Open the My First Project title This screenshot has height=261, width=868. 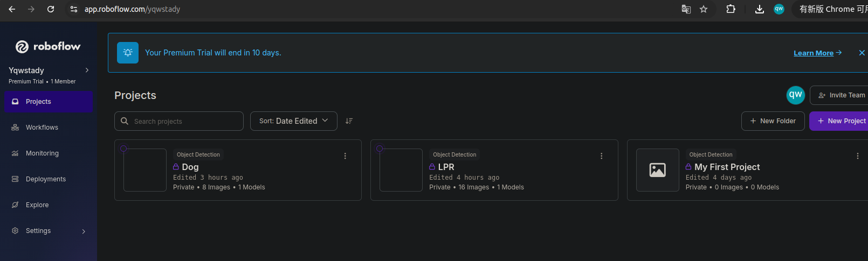tap(727, 167)
